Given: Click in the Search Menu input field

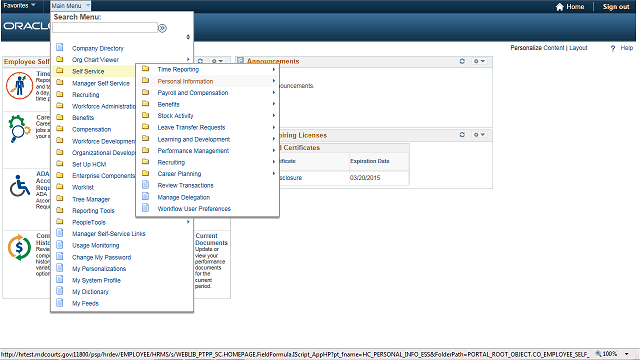Looking at the screenshot, I should pyautogui.click(x=105, y=28).
